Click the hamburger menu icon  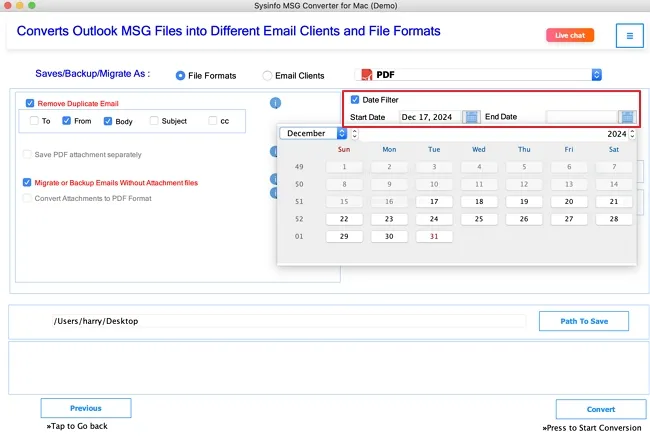click(629, 36)
